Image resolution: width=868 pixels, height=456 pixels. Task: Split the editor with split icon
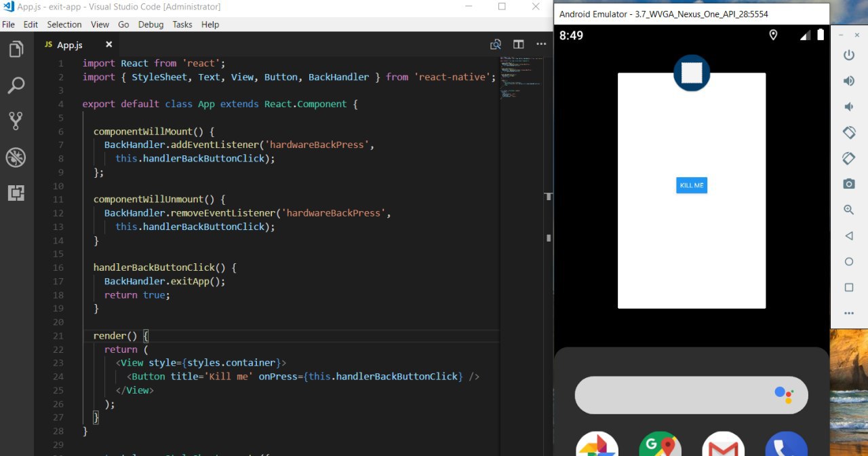(x=519, y=45)
